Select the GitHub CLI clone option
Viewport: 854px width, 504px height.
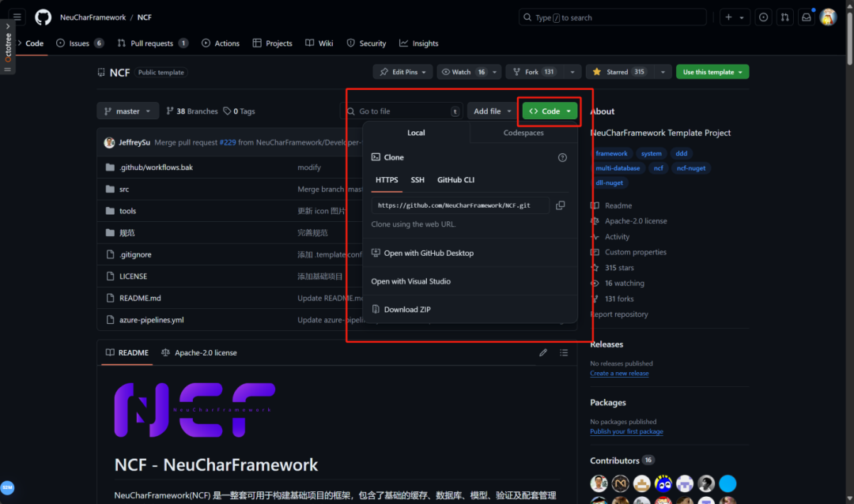[x=456, y=180]
